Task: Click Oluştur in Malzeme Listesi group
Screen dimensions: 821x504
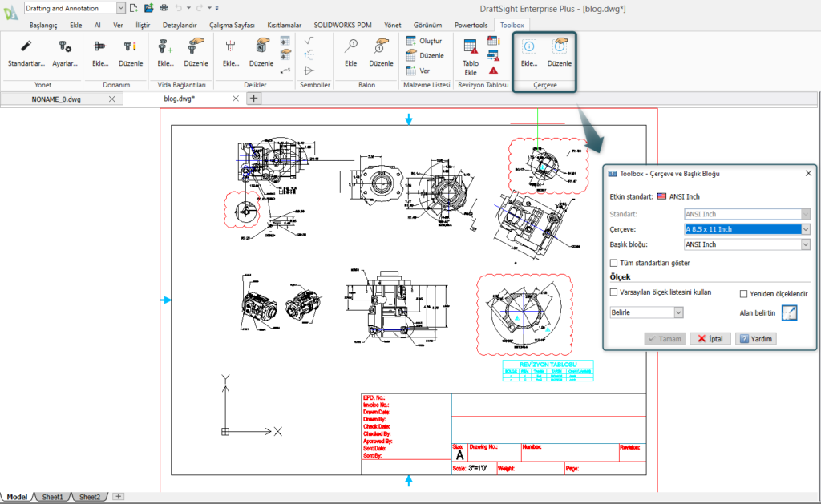Action: click(424, 41)
